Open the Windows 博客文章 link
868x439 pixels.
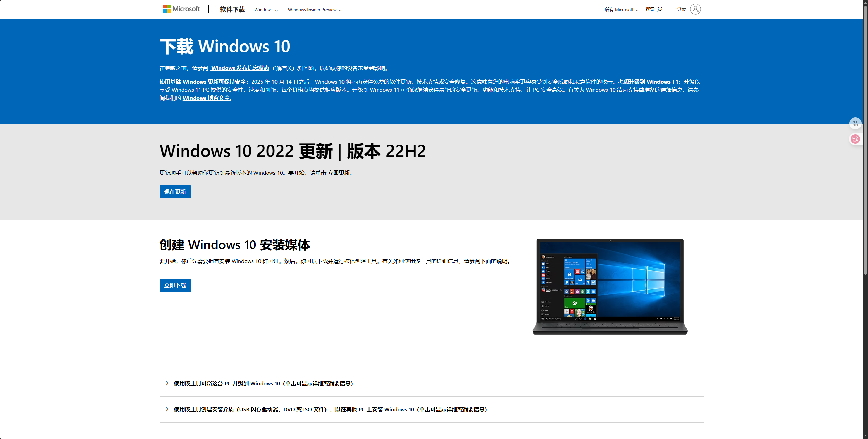(x=206, y=98)
